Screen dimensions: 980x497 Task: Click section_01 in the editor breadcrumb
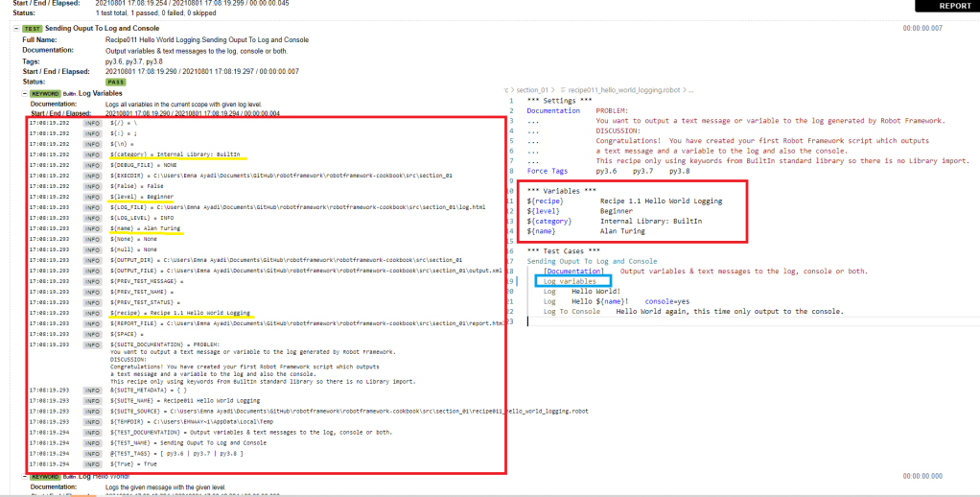[x=532, y=90]
